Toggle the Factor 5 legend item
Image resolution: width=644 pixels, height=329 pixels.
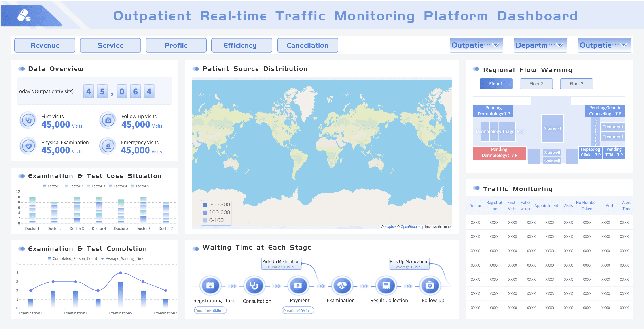(140, 186)
